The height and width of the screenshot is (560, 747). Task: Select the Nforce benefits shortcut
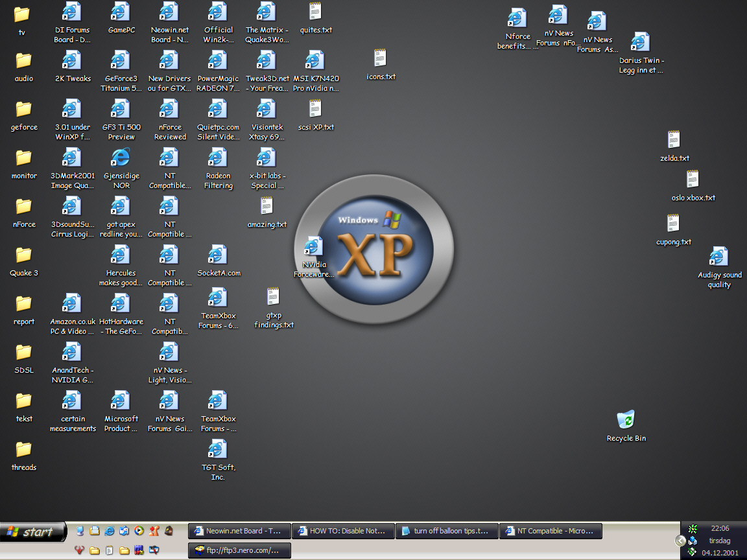coord(517,29)
